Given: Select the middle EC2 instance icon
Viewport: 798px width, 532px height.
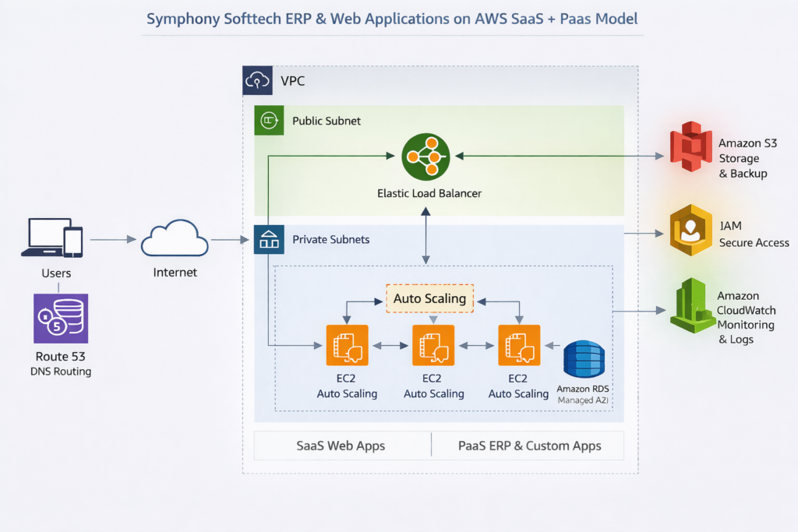Looking at the screenshot, I should click(433, 344).
